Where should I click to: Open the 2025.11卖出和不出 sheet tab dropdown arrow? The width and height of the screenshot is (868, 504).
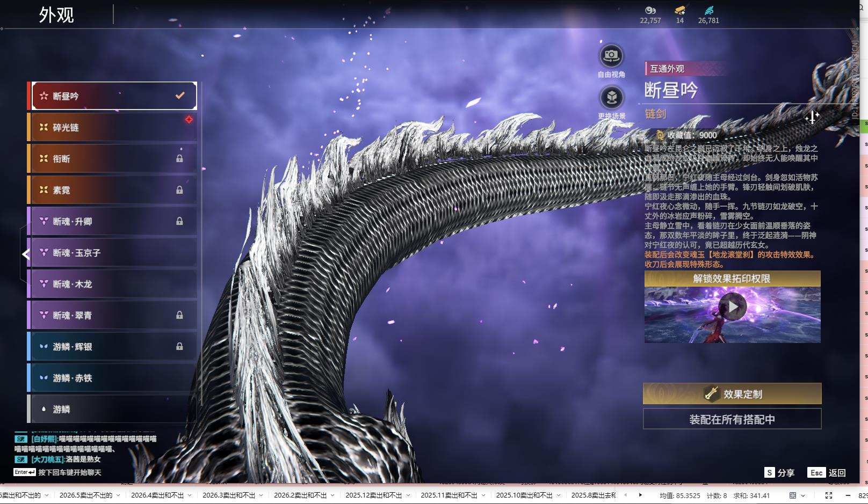tap(483, 495)
